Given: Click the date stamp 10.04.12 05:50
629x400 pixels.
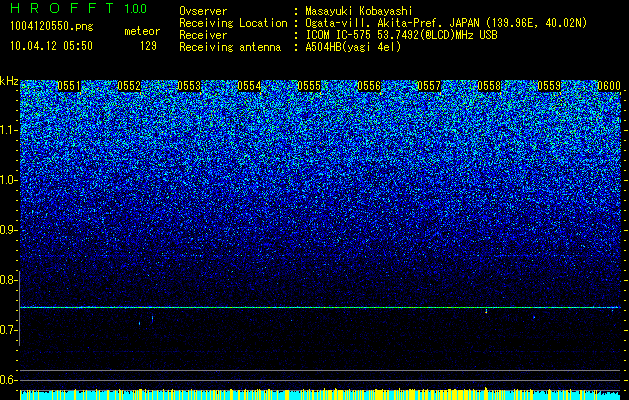Looking at the screenshot, I should [51, 46].
